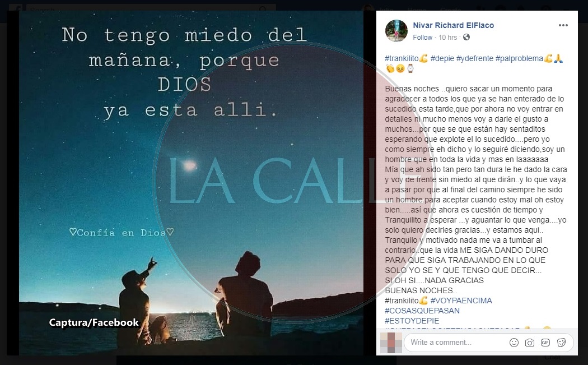The image size is (588, 365).
Task: Click the Nivar Richard ElFlaco name link
Action: pyautogui.click(x=454, y=25)
